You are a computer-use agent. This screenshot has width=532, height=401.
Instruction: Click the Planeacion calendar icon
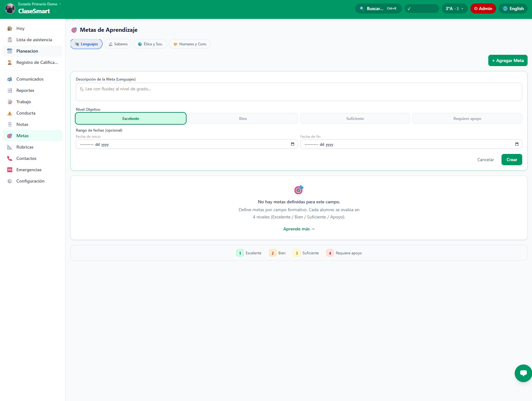(x=10, y=51)
